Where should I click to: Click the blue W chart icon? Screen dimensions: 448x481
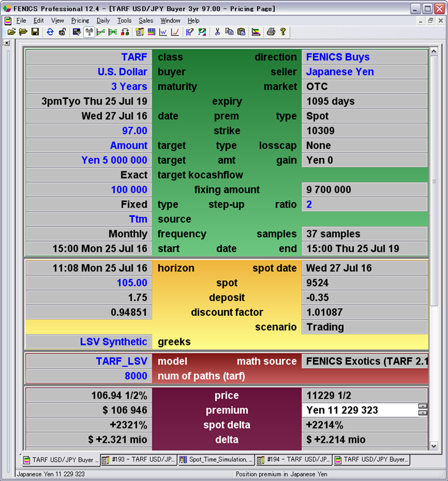[x=163, y=32]
